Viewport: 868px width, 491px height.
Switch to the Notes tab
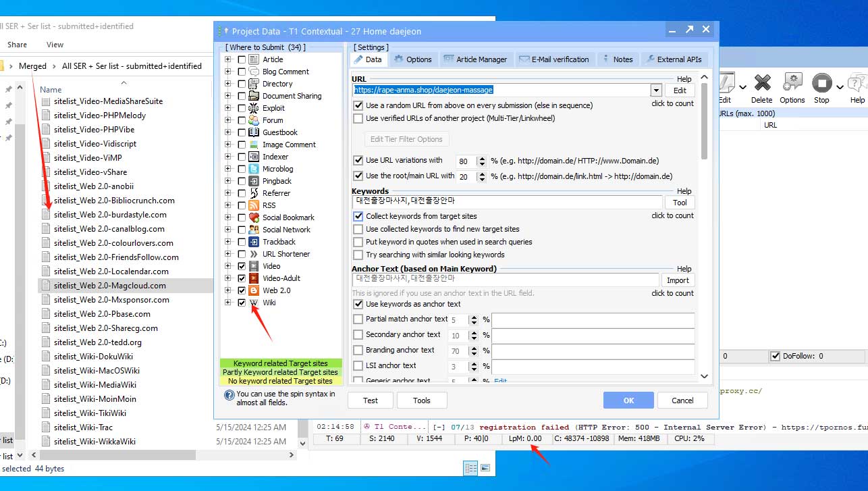pos(618,59)
